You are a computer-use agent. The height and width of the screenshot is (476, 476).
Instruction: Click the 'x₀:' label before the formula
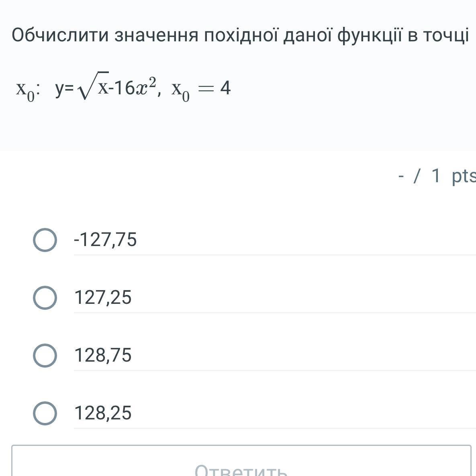click(x=27, y=89)
